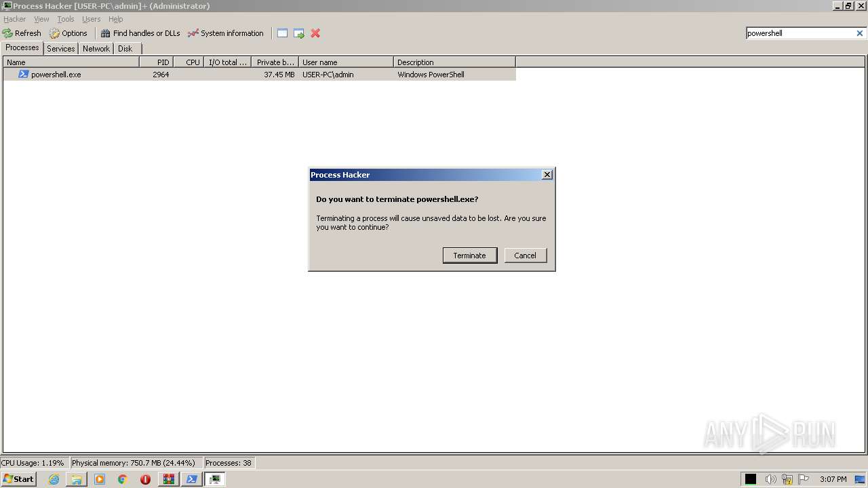Open Windows Explorer from the taskbar
The height and width of the screenshot is (488, 868).
click(77, 479)
